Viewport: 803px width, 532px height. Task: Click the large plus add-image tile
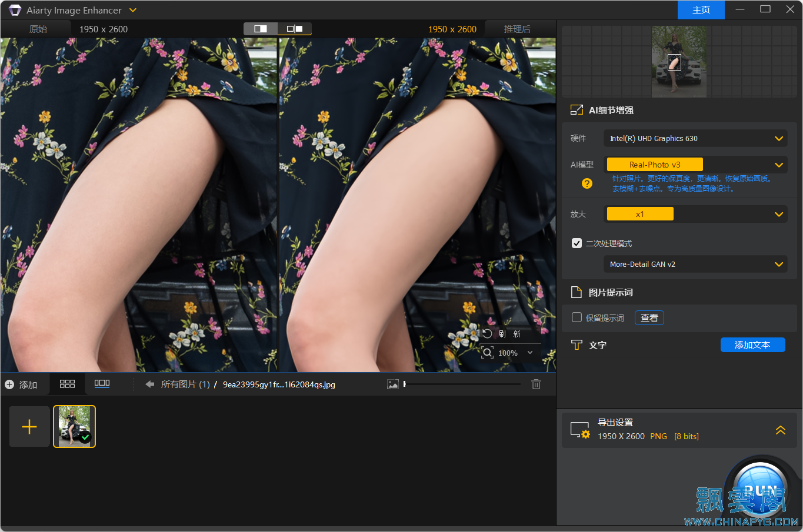[x=29, y=427]
